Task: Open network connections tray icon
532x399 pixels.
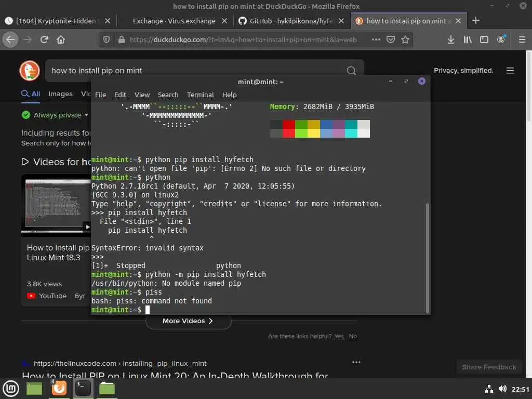Action: pos(489,389)
